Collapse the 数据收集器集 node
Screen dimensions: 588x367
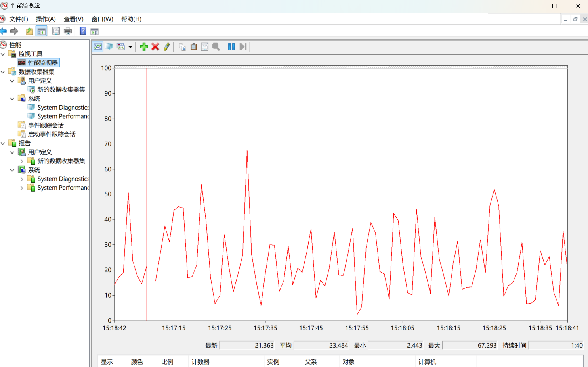tap(3, 72)
